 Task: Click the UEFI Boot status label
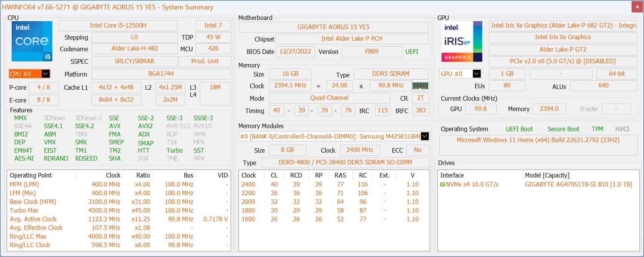(519, 129)
